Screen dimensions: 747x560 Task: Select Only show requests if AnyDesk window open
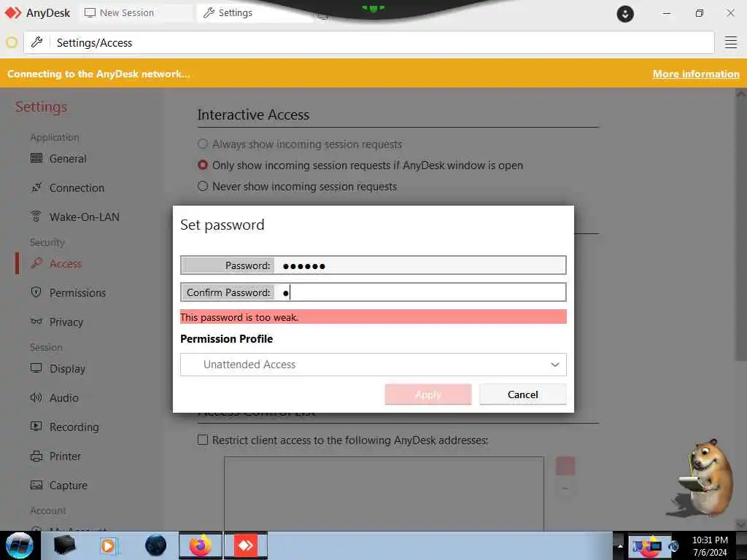tap(203, 165)
